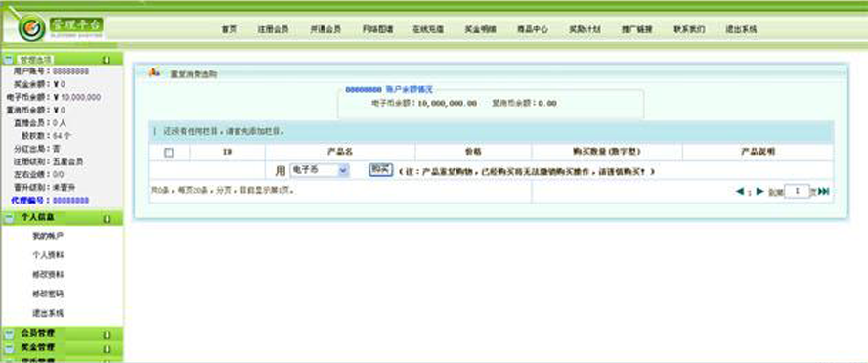
Task: Open 注册会员 in top navigation
Action: [273, 29]
